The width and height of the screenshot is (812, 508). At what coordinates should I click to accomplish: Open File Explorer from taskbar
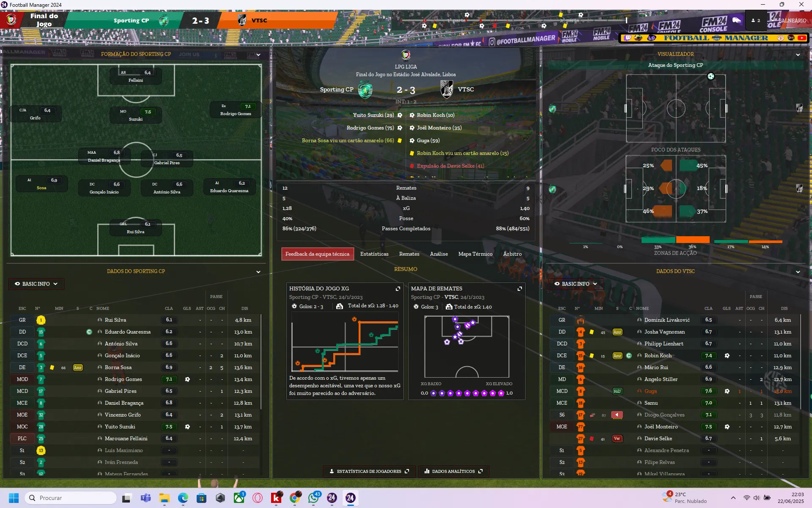coord(164,498)
